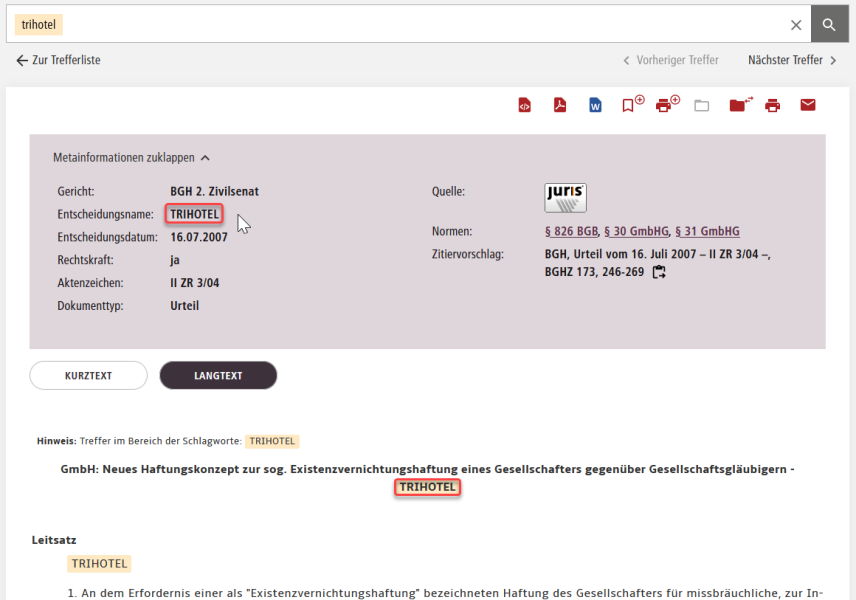Click into the trihotel search field

coord(400,25)
